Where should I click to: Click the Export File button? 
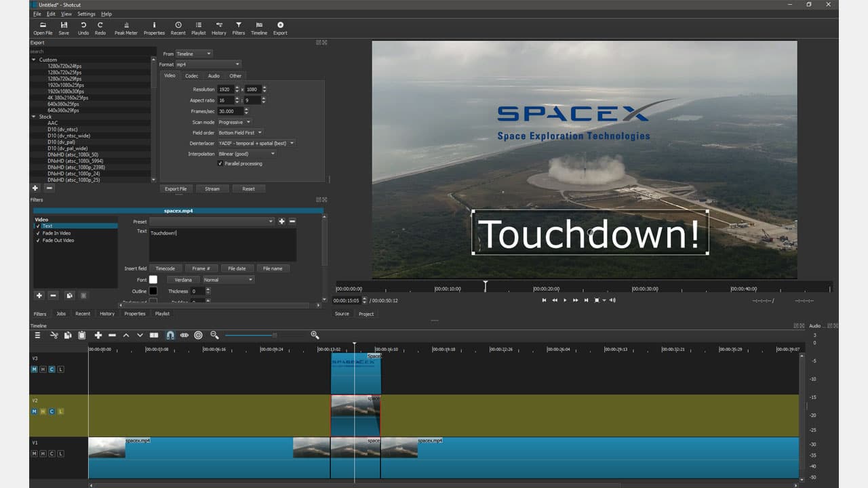coord(176,188)
